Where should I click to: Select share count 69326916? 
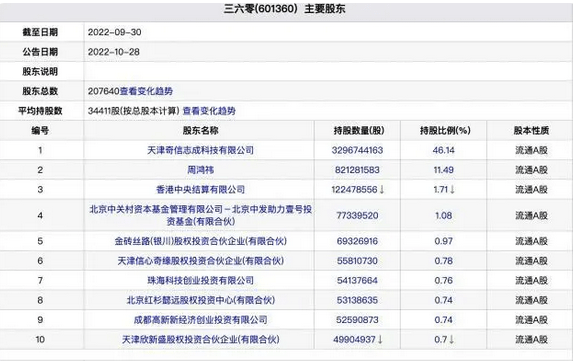point(357,241)
